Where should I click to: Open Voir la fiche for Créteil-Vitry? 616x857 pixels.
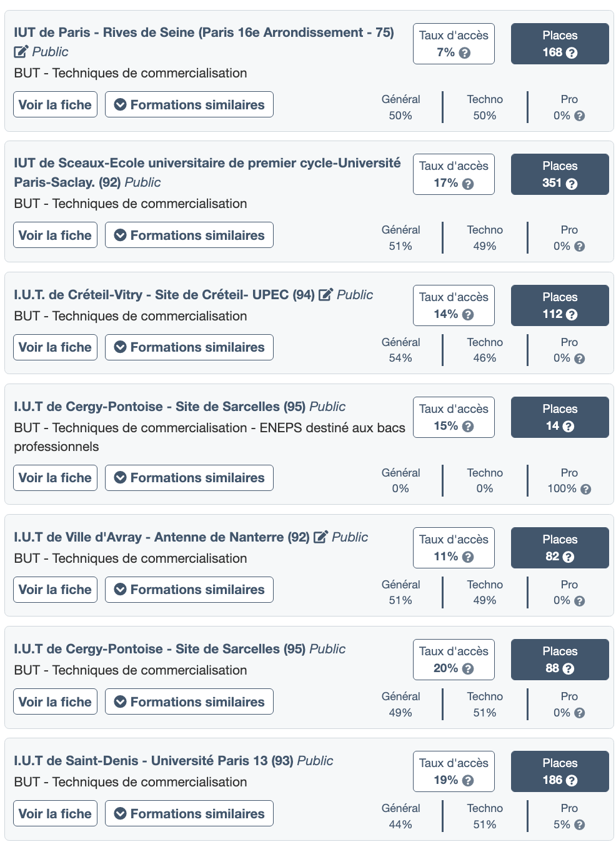[55, 347]
